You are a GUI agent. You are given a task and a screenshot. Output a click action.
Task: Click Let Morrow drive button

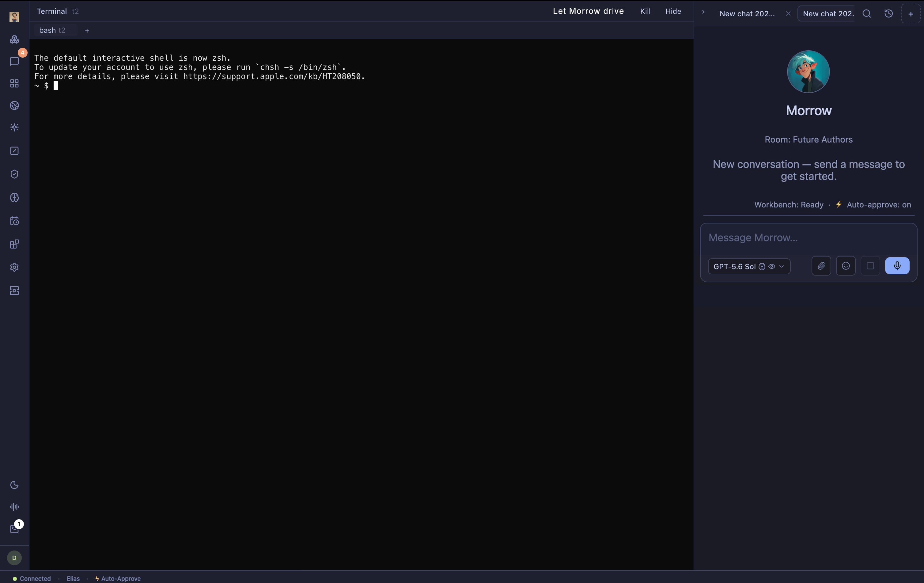[588, 11]
